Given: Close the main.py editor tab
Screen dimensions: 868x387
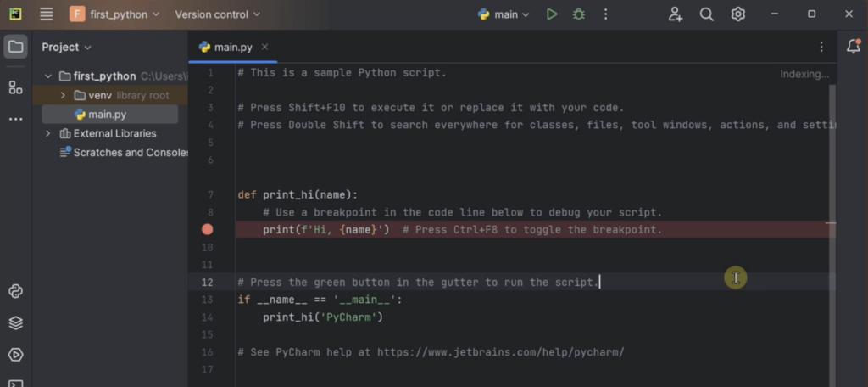Looking at the screenshot, I should (x=265, y=47).
